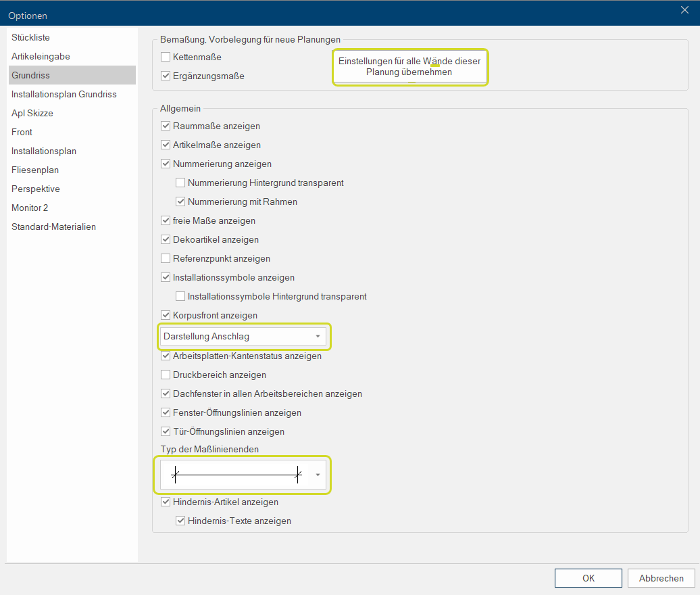
Task: Open the Stückliste options category
Action: [x=30, y=38]
